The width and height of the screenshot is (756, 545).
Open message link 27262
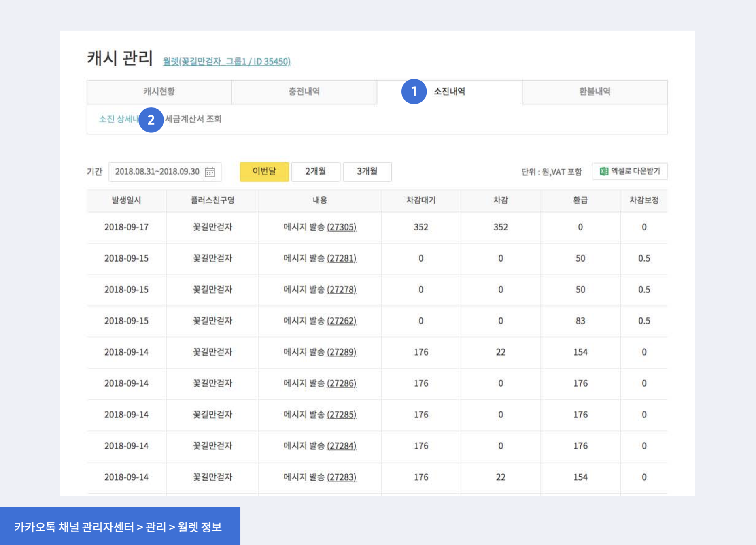coord(341,321)
